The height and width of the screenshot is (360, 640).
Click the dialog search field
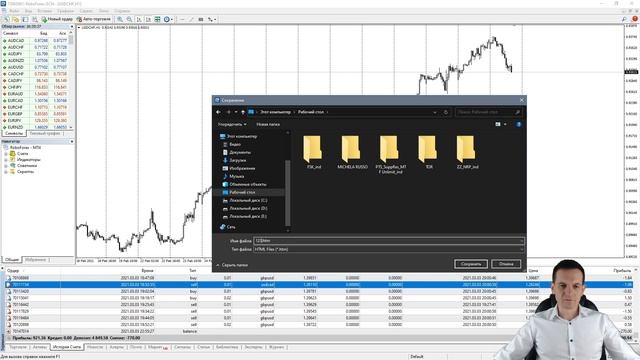(x=488, y=112)
